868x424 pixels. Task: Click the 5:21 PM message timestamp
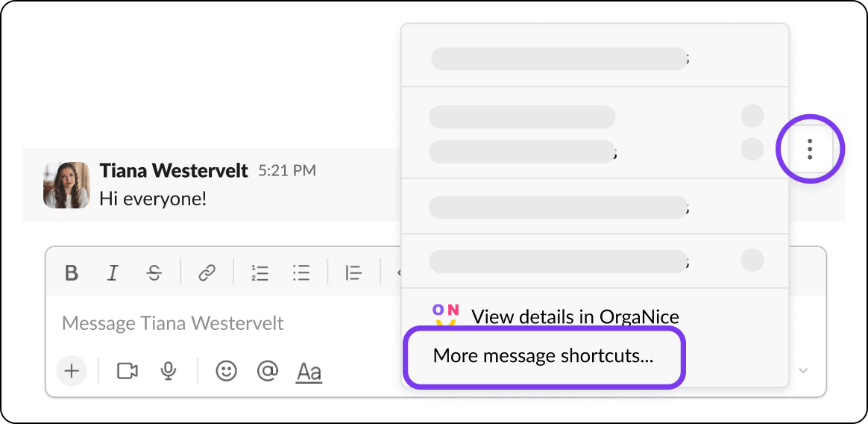point(287,171)
